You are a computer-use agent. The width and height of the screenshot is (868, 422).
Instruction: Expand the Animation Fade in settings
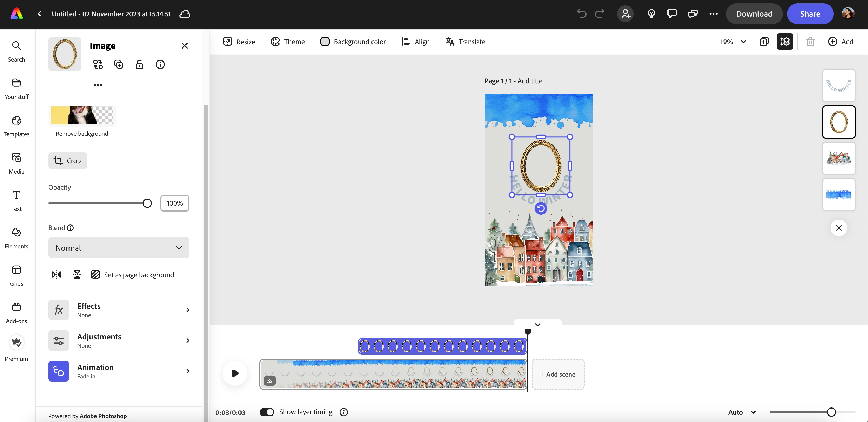(119, 371)
